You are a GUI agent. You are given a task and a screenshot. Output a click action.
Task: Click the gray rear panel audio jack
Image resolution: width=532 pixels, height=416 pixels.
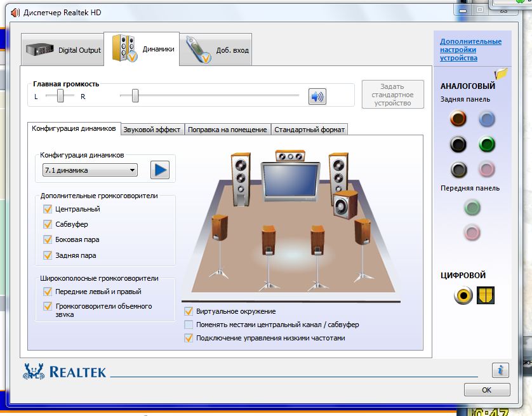point(459,170)
